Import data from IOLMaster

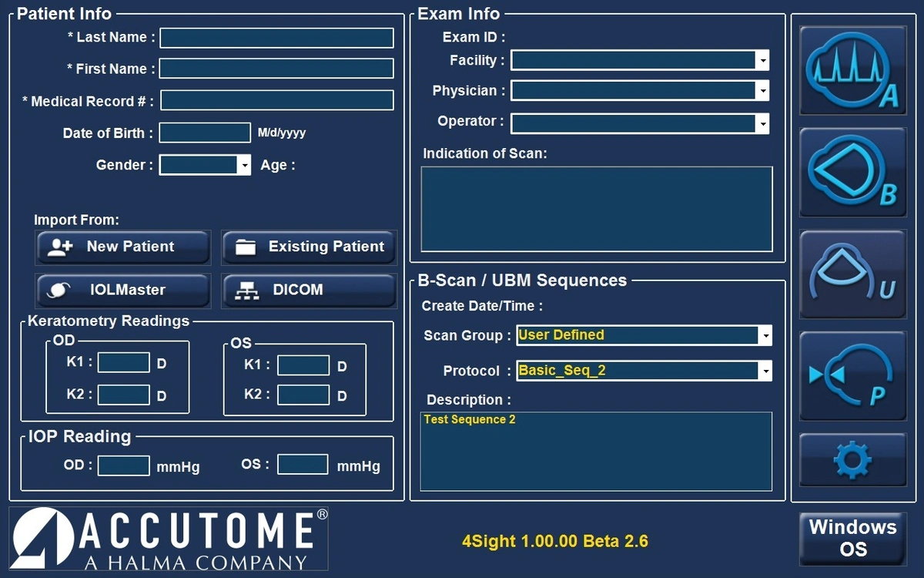pos(122,291)
